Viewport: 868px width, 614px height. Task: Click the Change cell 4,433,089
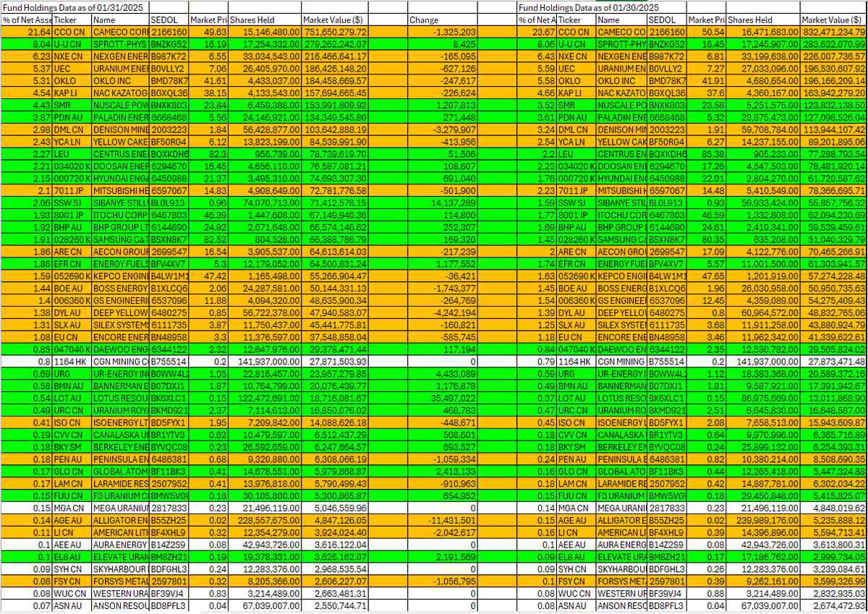click(443, 375)
